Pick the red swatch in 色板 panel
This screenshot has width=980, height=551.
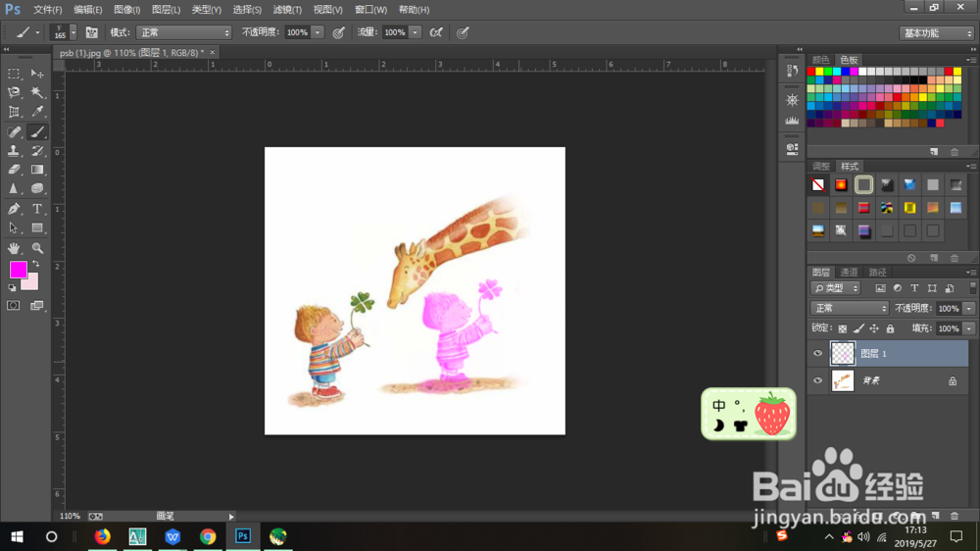point(811,72)
